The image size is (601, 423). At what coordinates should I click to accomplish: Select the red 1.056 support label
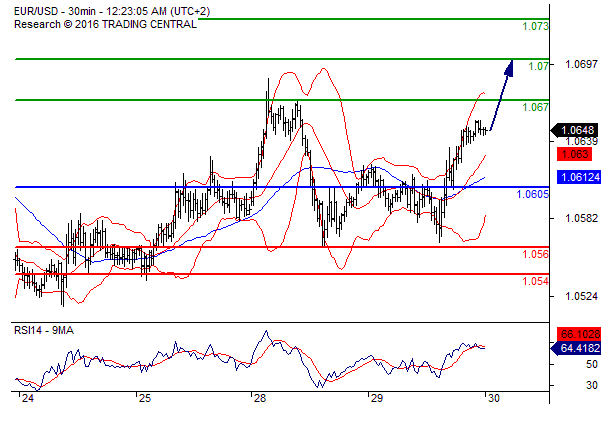535,254
